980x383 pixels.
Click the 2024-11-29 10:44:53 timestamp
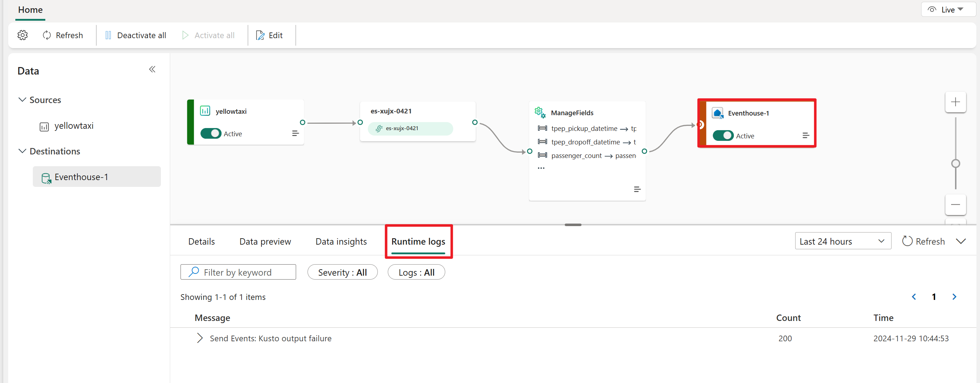click(911, 338)
